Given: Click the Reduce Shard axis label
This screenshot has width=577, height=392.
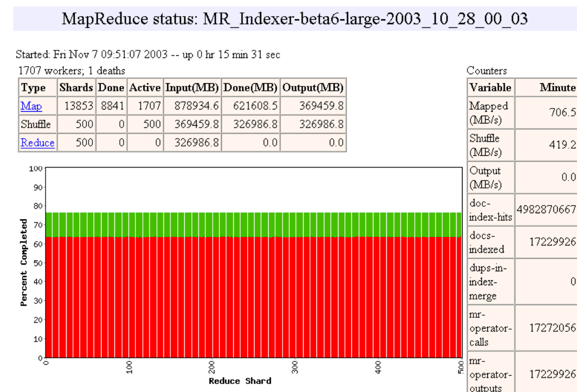Looking at the screenshot, I should tap(240, 381).
